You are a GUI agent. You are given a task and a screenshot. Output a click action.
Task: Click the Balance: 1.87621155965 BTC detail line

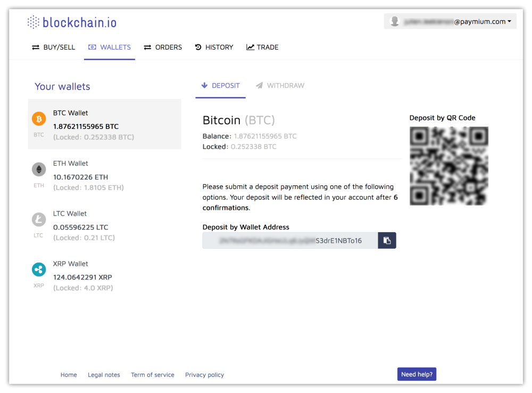pos(250,136)
